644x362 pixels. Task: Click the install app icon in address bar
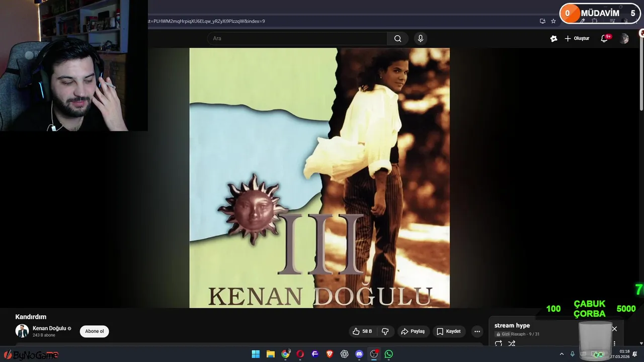tap(542, 21)
